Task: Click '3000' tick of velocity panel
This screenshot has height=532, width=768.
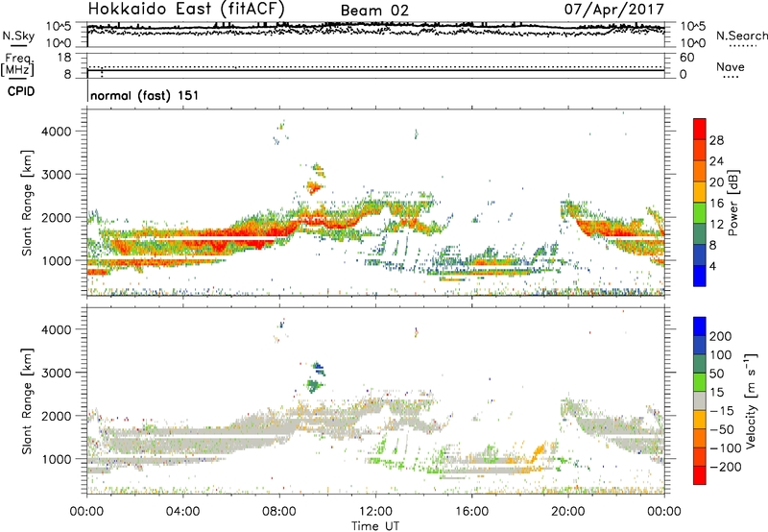Action: tap(56, 373)
